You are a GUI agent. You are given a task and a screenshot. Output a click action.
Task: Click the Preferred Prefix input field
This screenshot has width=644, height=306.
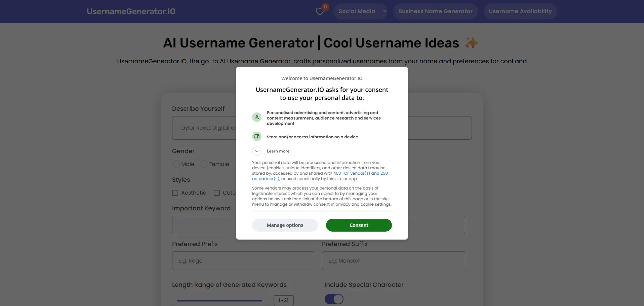(243, 261)
